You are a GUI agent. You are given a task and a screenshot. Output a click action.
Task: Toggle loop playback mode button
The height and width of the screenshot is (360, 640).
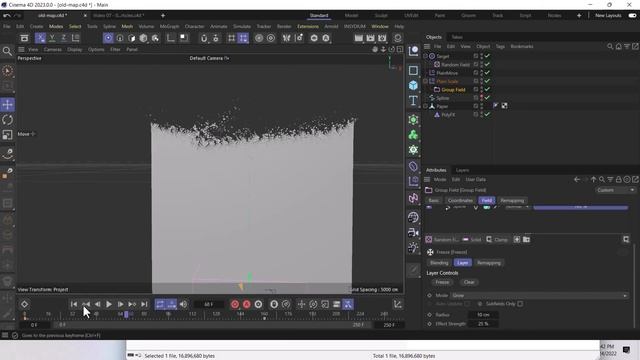(x=160, y=304)
